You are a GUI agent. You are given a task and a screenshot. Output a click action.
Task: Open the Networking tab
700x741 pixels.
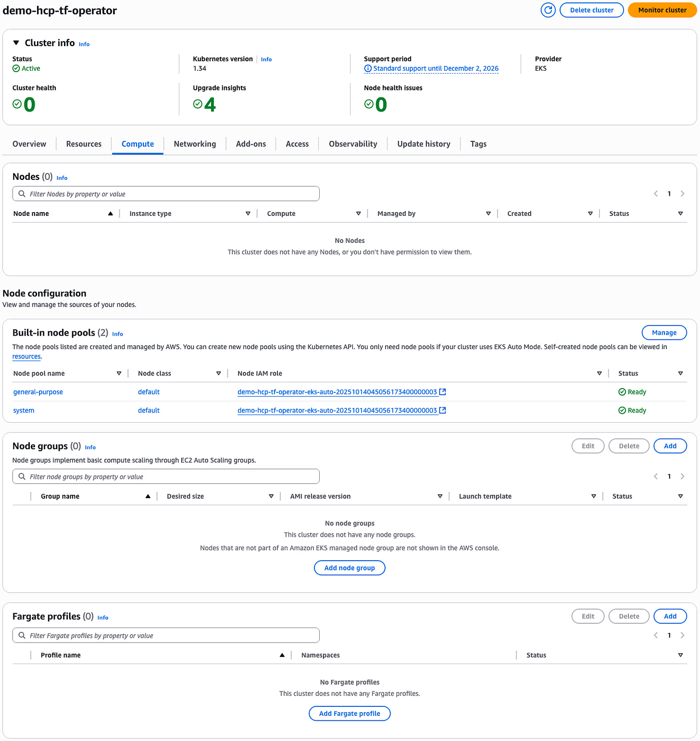pos(195,144)
